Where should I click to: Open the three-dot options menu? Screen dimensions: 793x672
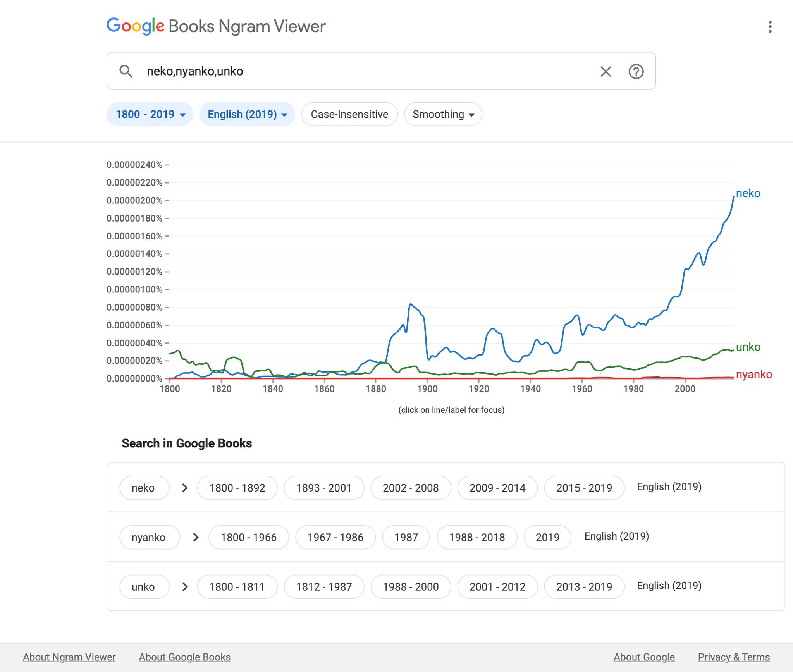pyautogui.click(x=770, y=27)
